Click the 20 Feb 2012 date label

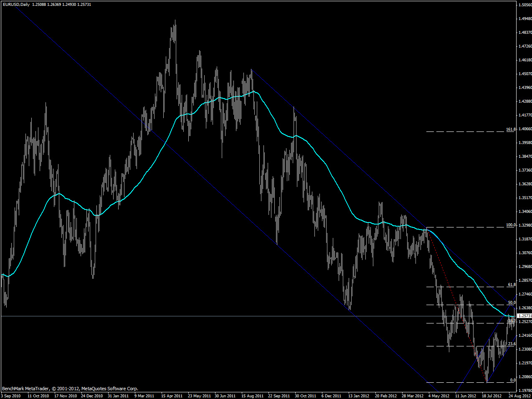pyautogui.click(x=386, y=396)
